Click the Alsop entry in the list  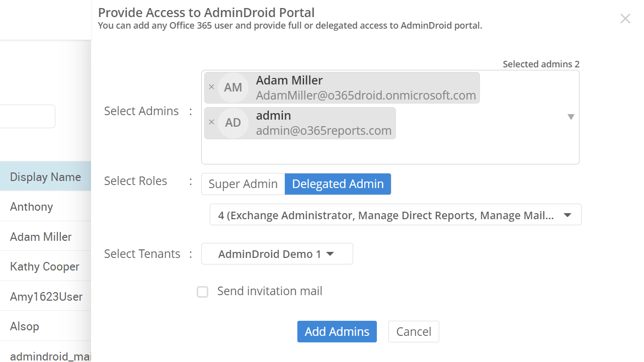(24, 326)
